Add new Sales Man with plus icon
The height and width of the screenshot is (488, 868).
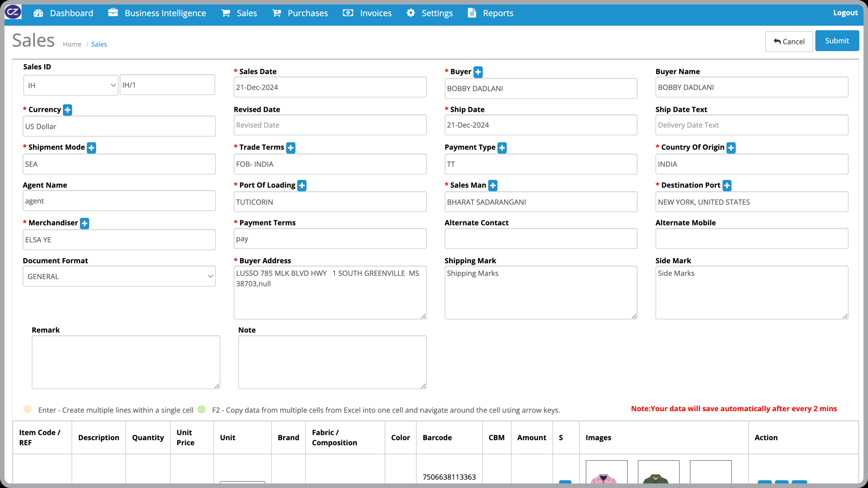click(493, 185)
